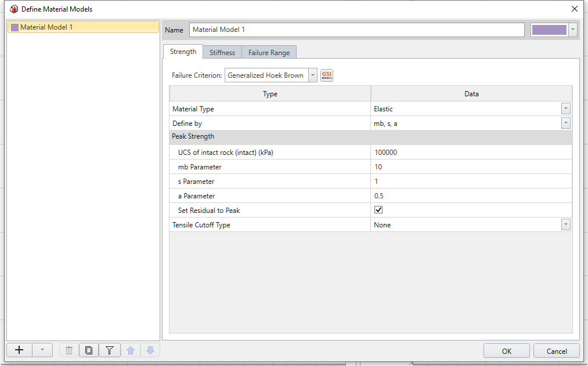The height and width of the screenshot is (366, 588).
Task: Move material down with down arrow
Action: 150,350
